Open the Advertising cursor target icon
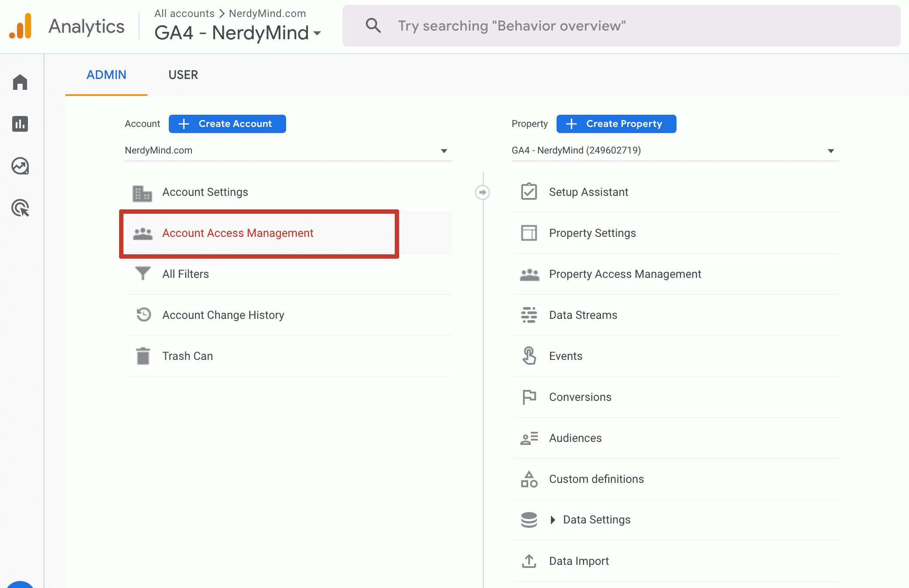 [x=20, y=208]
